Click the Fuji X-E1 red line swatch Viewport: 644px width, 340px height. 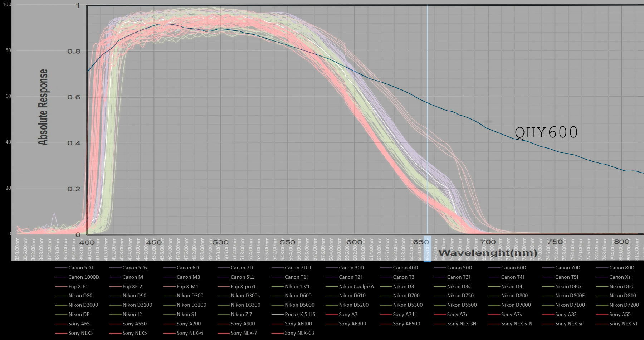click(x=61, y=287)
